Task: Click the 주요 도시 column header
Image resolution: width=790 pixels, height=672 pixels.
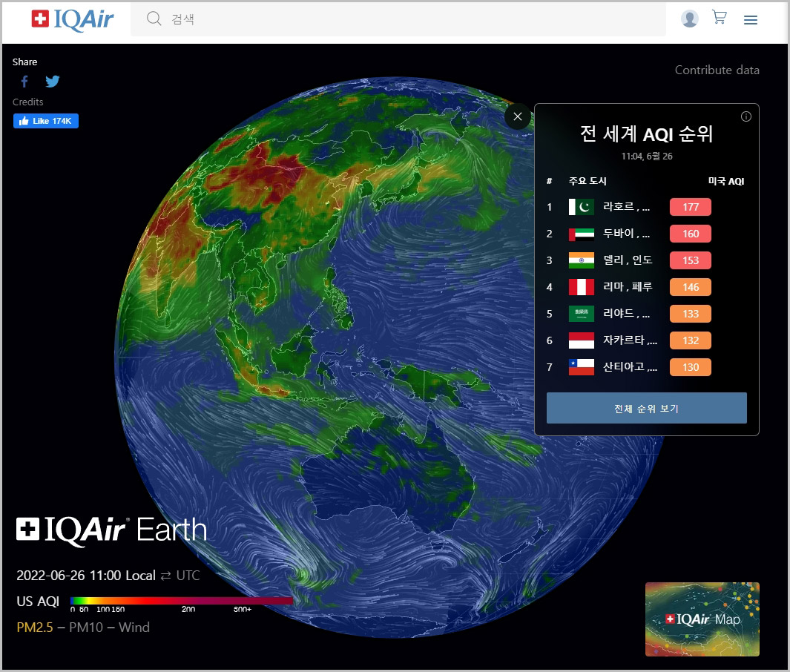Action: tap(587, 181)
